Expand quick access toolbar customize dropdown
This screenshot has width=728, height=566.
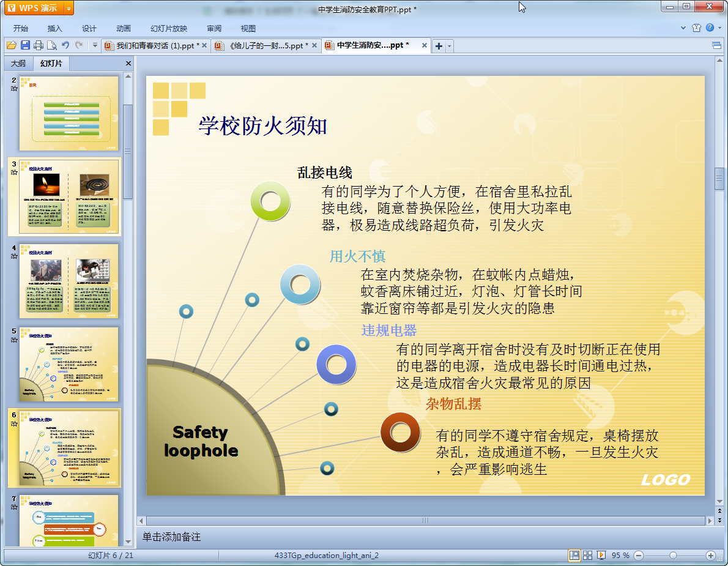(95, 45)
